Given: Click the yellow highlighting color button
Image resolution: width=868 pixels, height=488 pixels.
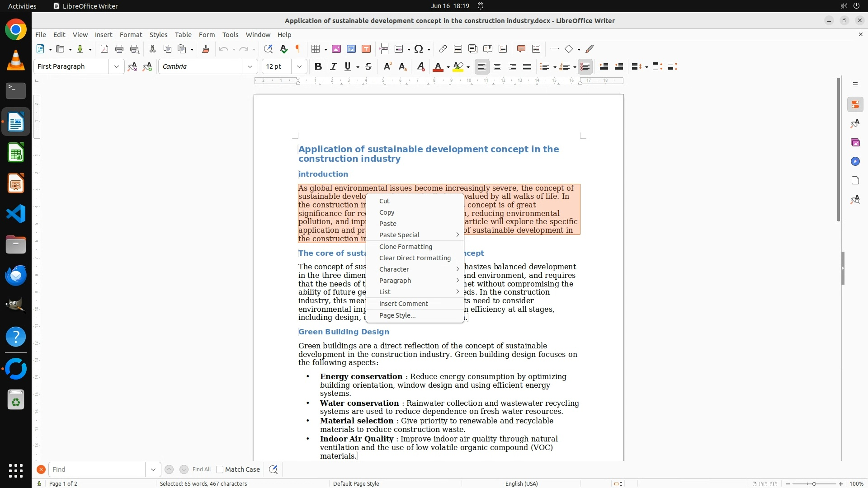Looking at the screenshot, I should (x=458, y=66).
